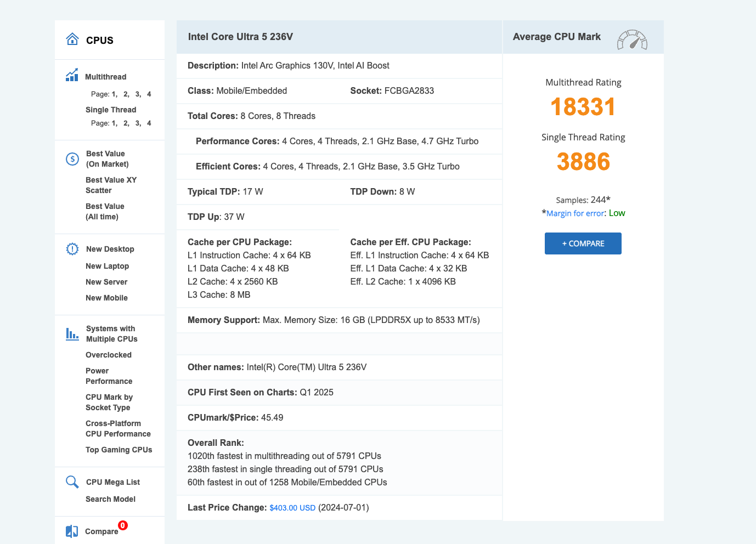Click the Systems with Multiple CPUs bar-chart icon
756x544 pixels.
point(72,334)
